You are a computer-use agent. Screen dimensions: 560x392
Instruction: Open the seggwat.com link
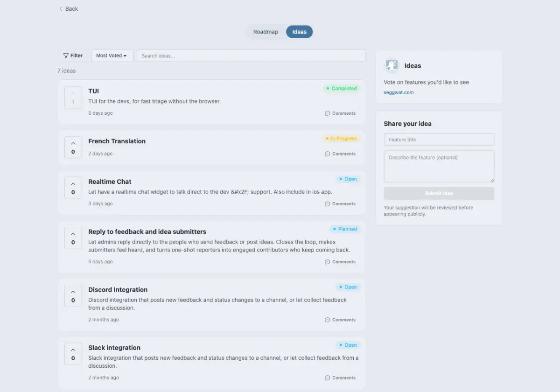(399, 92)
